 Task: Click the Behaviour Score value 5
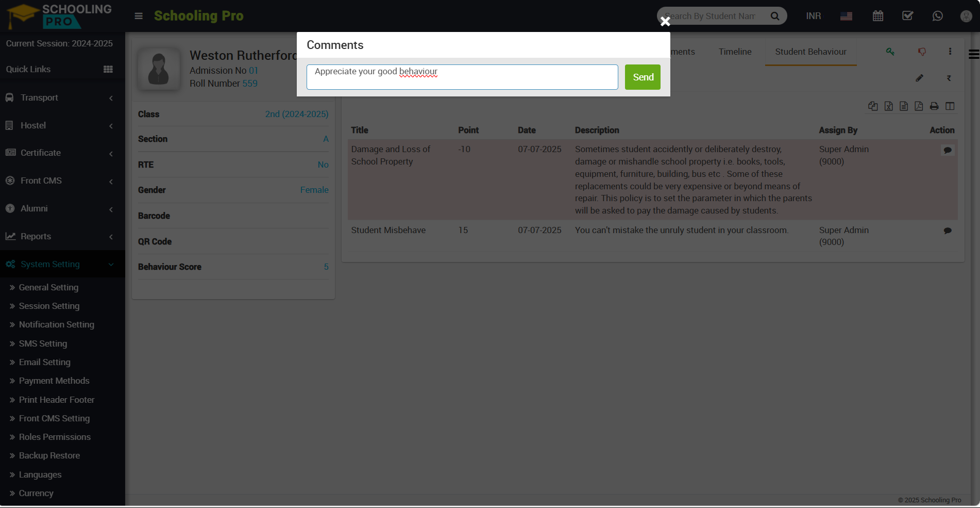(326, 267)
